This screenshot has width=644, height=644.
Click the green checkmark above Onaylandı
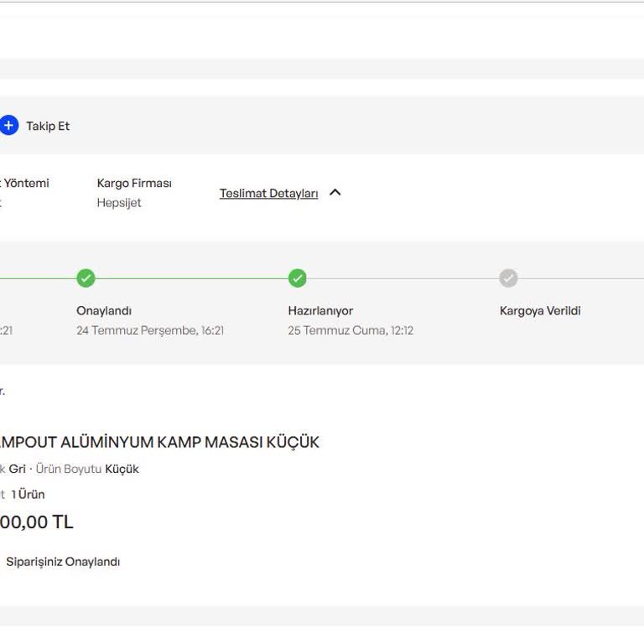pyautogui.click(x=86, y=278)
